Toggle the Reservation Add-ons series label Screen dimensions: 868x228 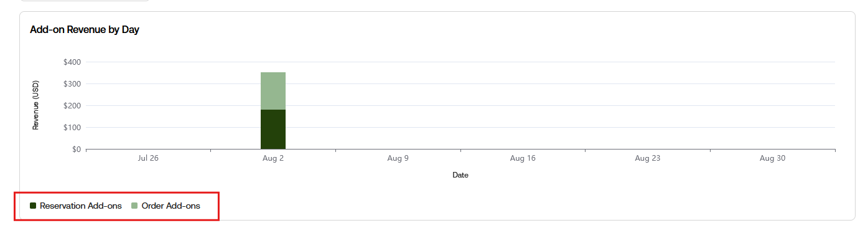point(81,206)
